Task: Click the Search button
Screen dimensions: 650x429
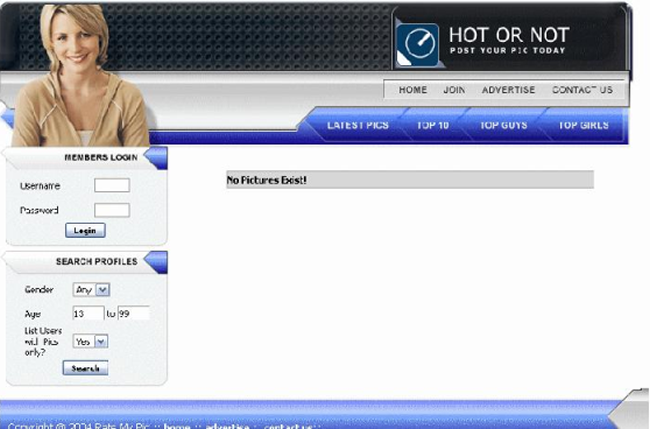Action: click(x=85, y=368)
